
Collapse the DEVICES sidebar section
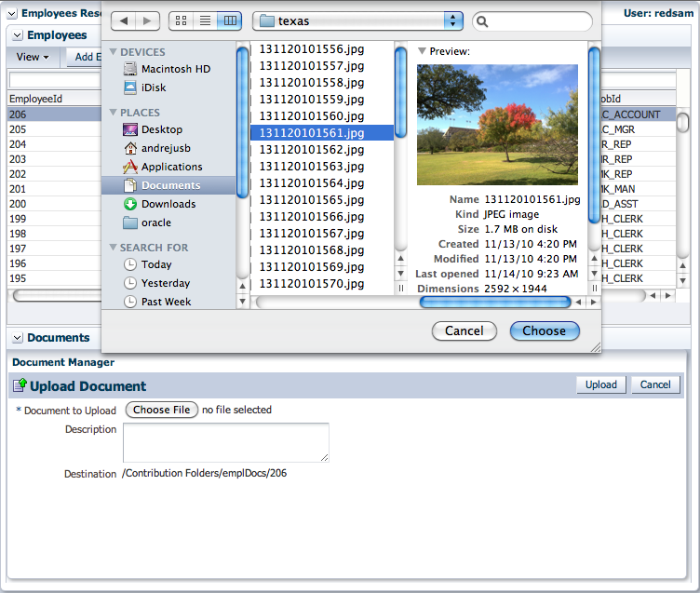tap(114, 52)
